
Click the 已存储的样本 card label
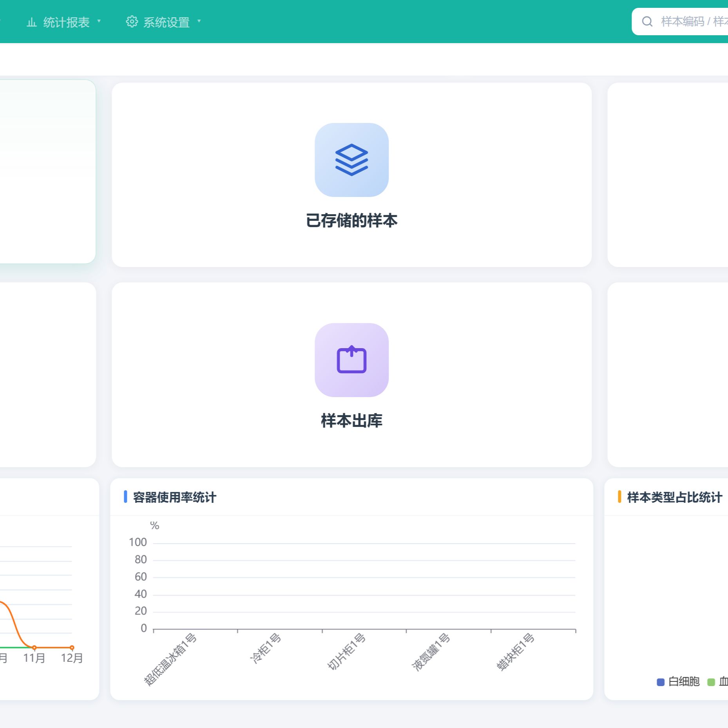point(351,220)
